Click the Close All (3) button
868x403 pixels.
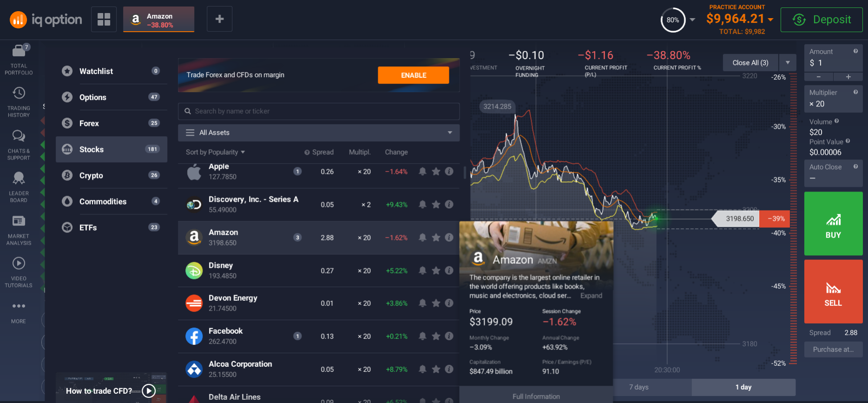pos(750,63)
